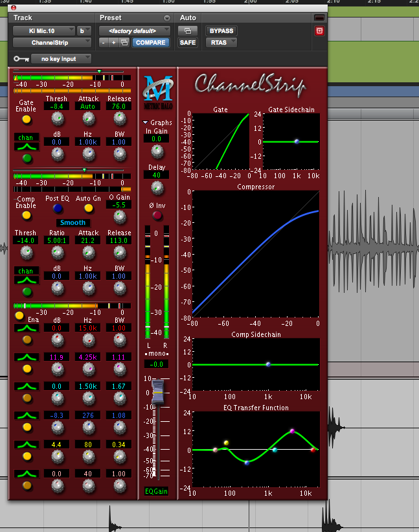
Task: Open gate sidechain chan source selector
Action: (27, 137)
